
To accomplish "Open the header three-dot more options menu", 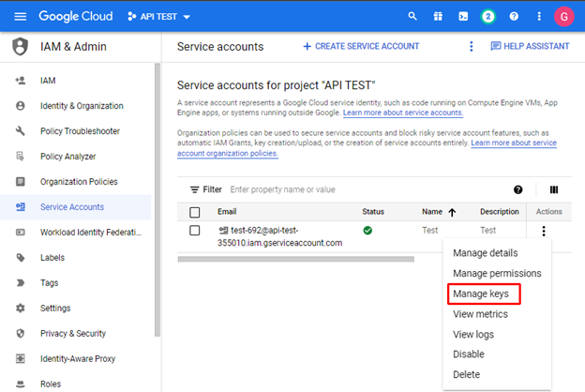I will coord(538,17).
